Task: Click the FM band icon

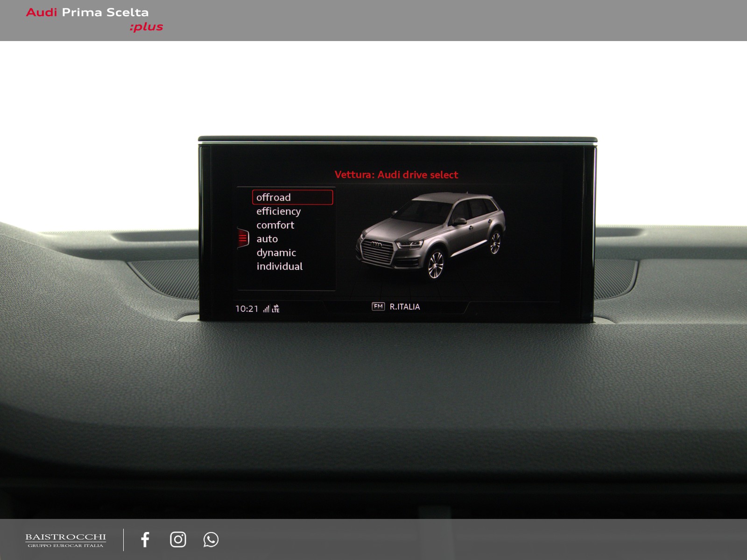Action: tap(378, 307)
